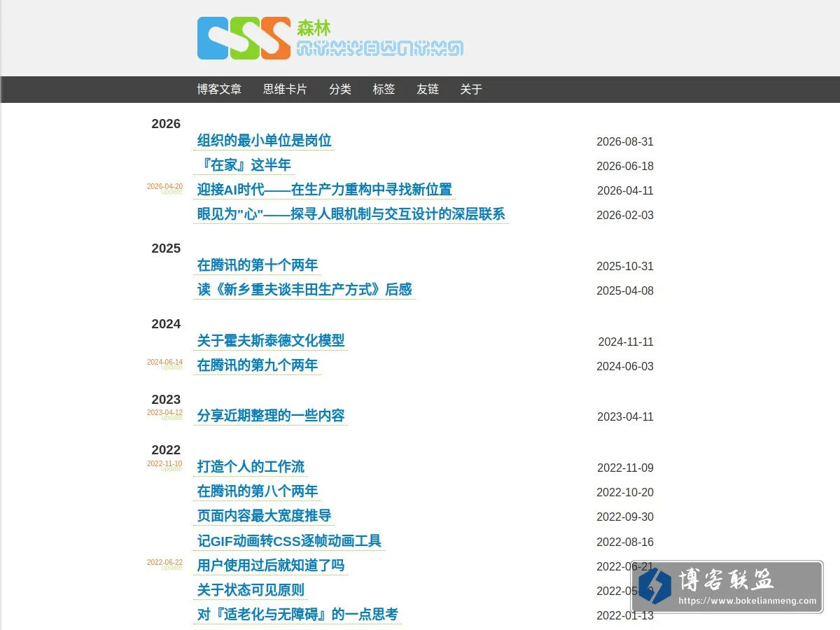Open article 读《新乡重夫谈丰田生产方式》后感
This screenshot has width=840, height=630.
click(304, 290)
